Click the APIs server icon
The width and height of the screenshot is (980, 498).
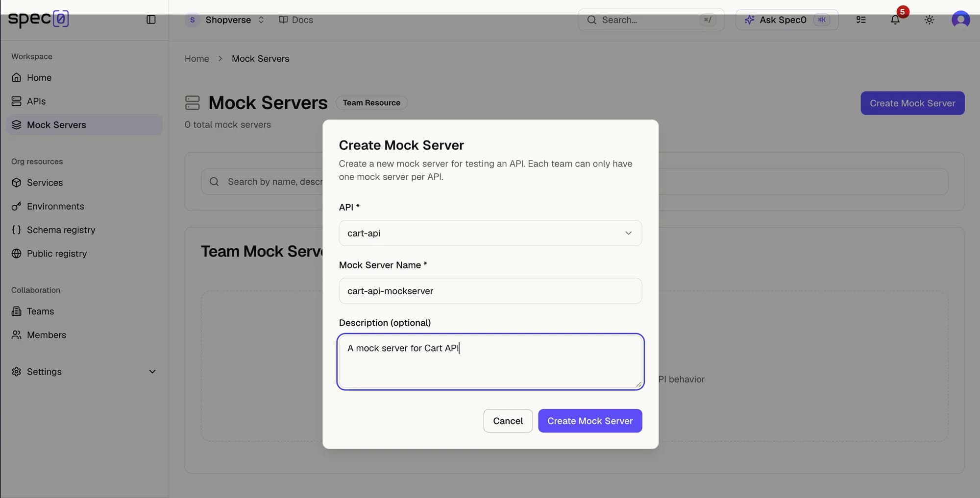(x=16, y=101)
